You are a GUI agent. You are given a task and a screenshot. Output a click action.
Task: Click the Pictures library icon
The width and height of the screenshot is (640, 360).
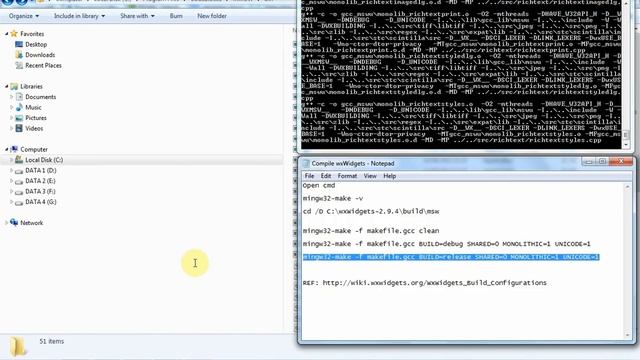coord(19,118)
